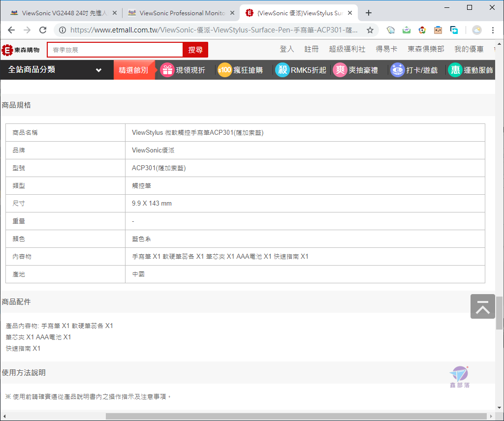Click the product name value ViewStylus 微軟觸控手寫筆ACP301
The image size is (504, 421).
click(198, 133)
